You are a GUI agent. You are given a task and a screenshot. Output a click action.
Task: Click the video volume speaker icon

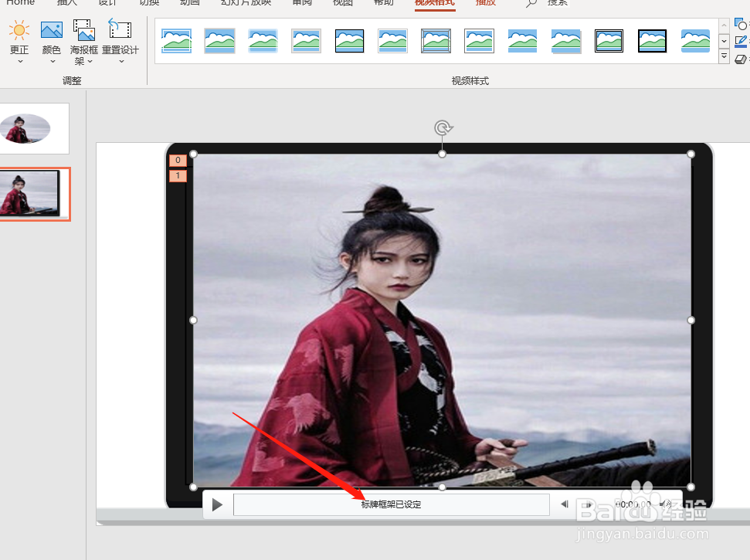coord(665,504)
